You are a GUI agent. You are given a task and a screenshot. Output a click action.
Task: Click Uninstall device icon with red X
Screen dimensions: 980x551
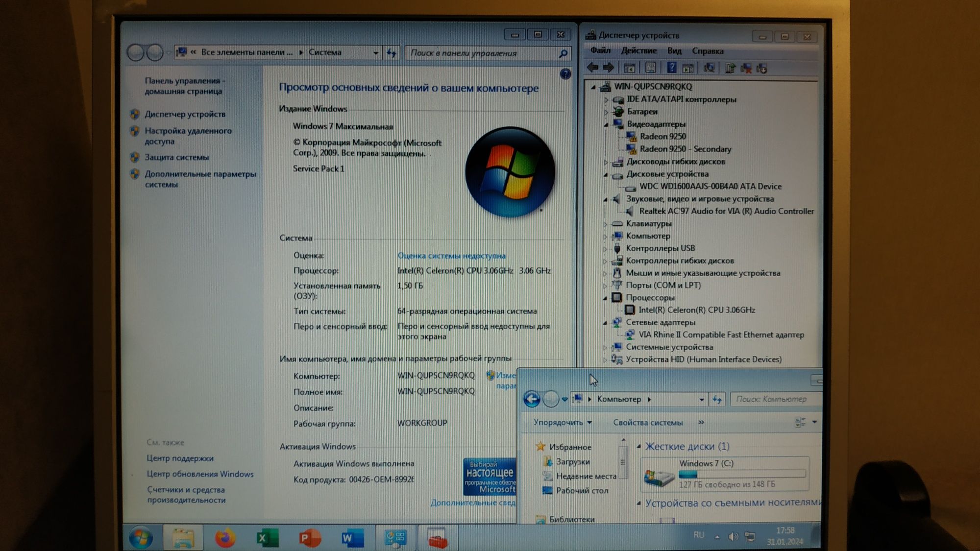tap(746, 68)
